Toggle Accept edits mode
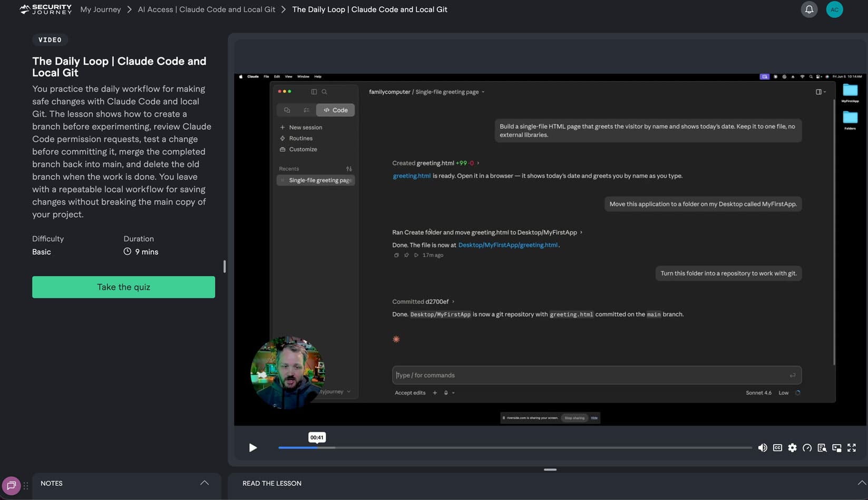 tap(410, 393)
